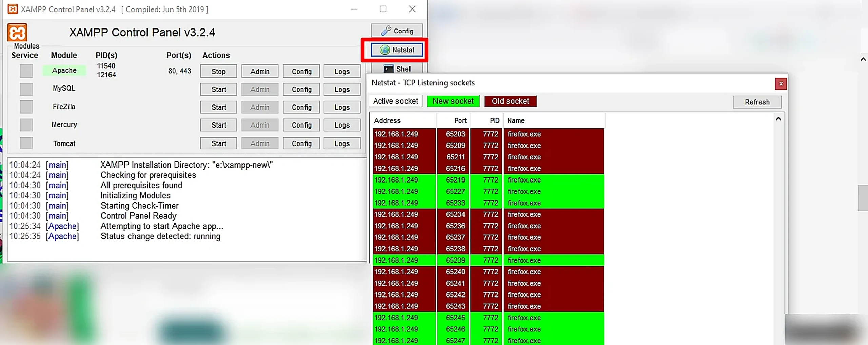
Task: Click the Port column header in Netstat
Action: click(x=453, y=121)
